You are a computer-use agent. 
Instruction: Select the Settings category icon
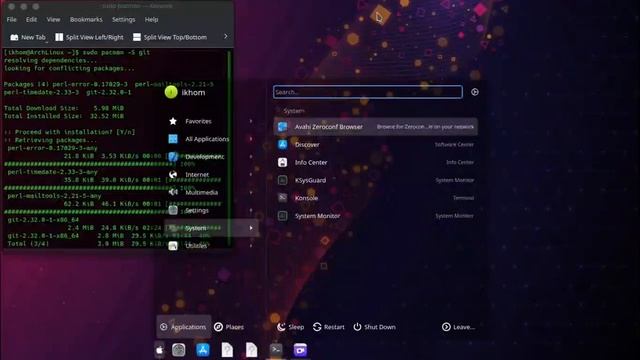(173, 210)
